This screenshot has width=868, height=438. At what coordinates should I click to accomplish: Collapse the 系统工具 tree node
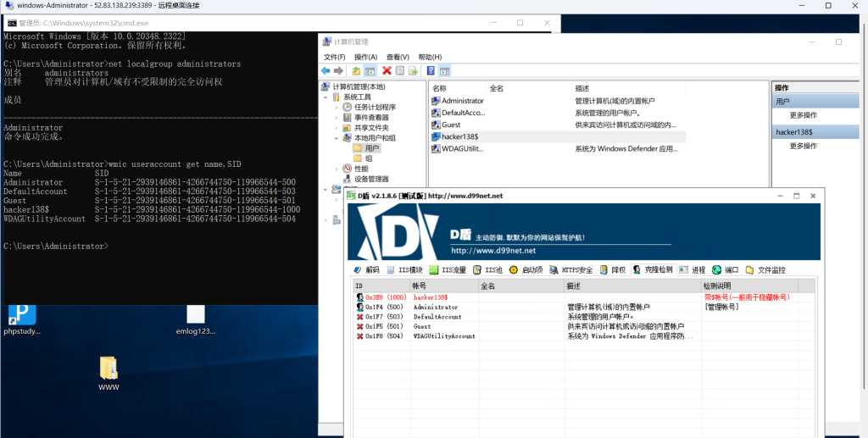[325, 97]
